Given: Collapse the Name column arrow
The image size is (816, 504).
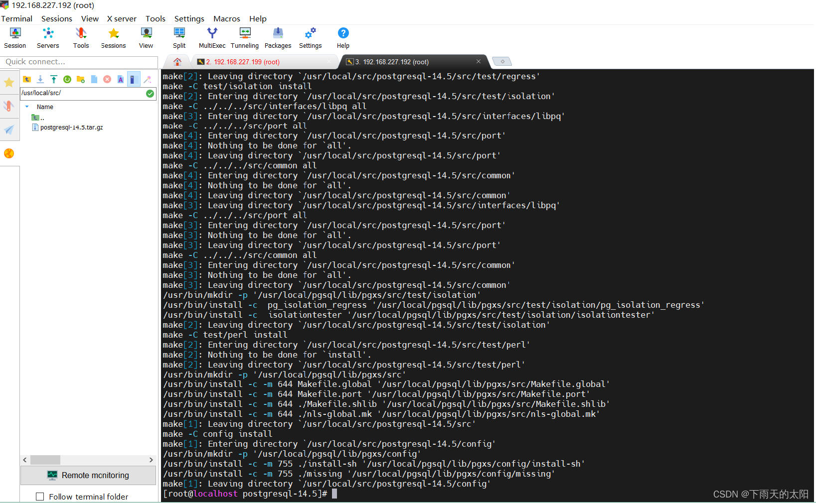Looking at the screenshot, I should [x=27, y=107].
